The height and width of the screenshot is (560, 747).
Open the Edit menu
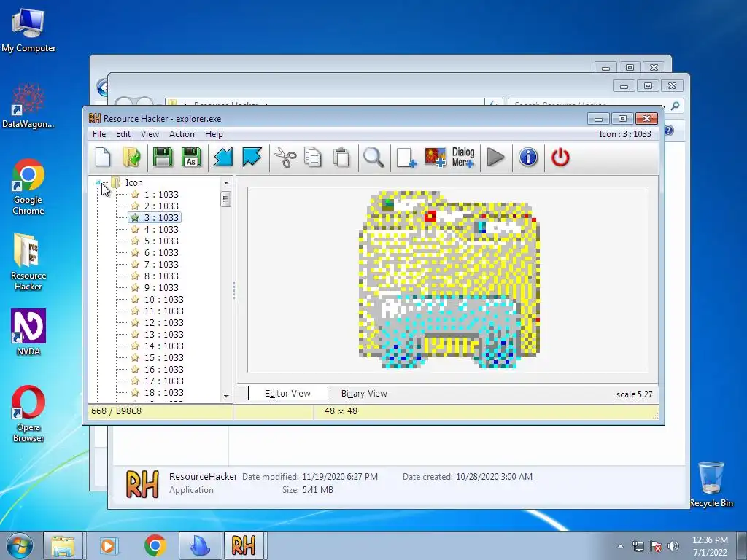click(123, 134)
